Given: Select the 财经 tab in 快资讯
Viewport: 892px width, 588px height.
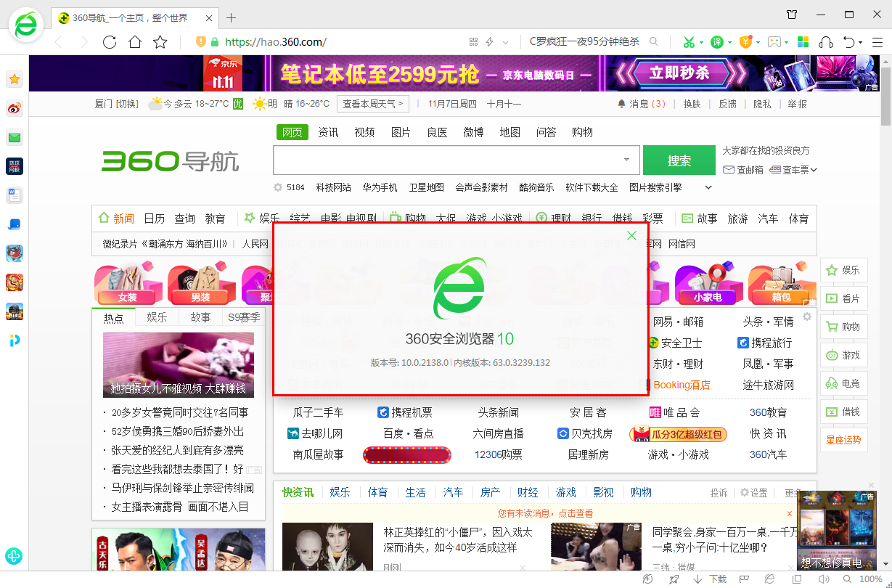Looking at the screenshot, I should coord(528,491).
